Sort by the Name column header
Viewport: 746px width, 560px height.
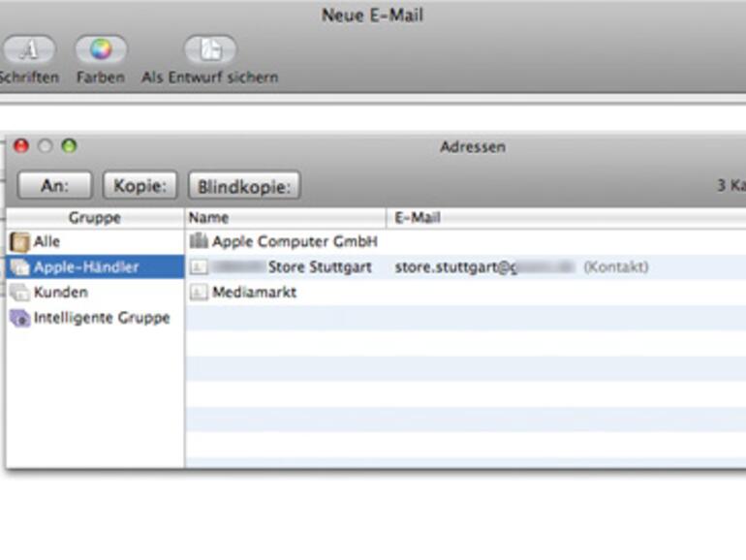coord(286,218)
